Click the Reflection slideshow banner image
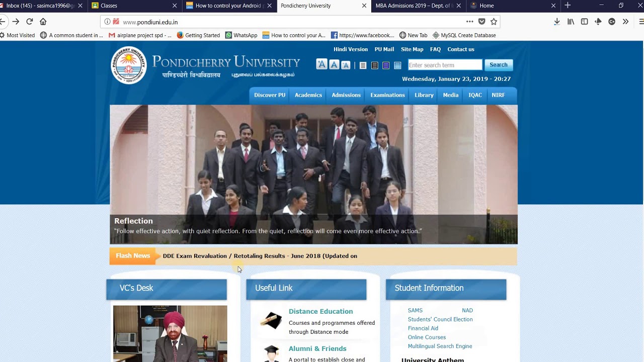Screen dimensions: 644x362 point(313,174)
